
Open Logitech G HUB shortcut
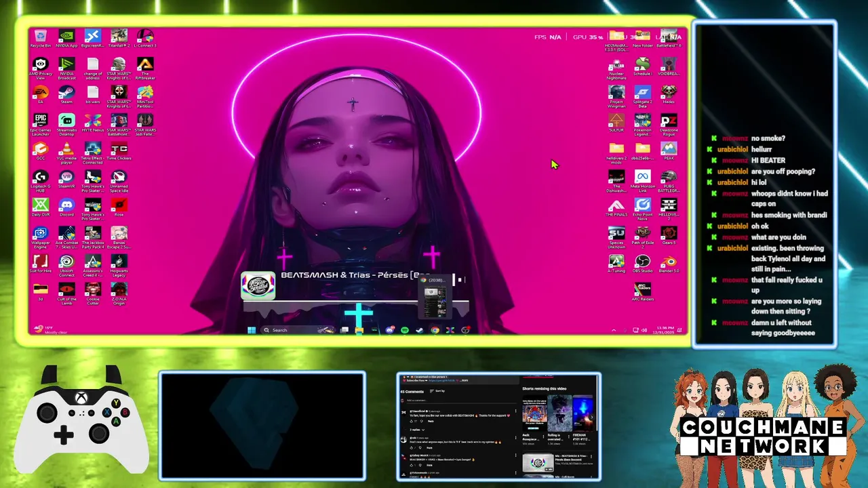coord(40,182)
